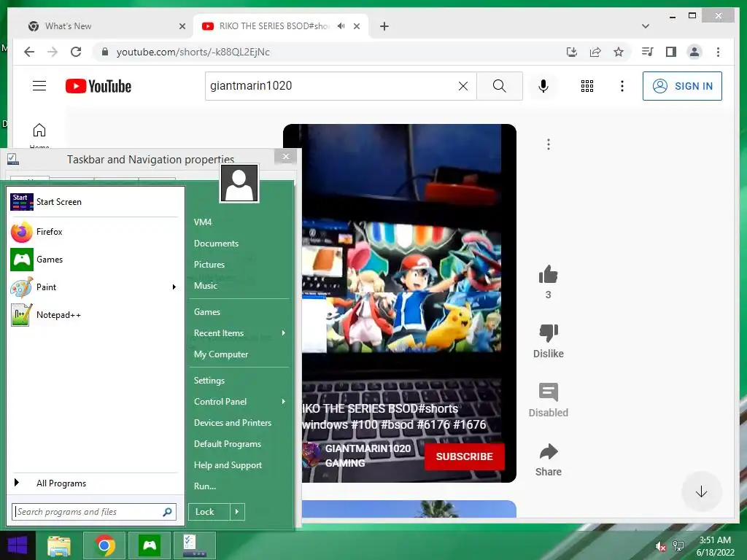Click the Chrome address bar URL
This screenshot has height=560, width=747.
coord(193,52)
